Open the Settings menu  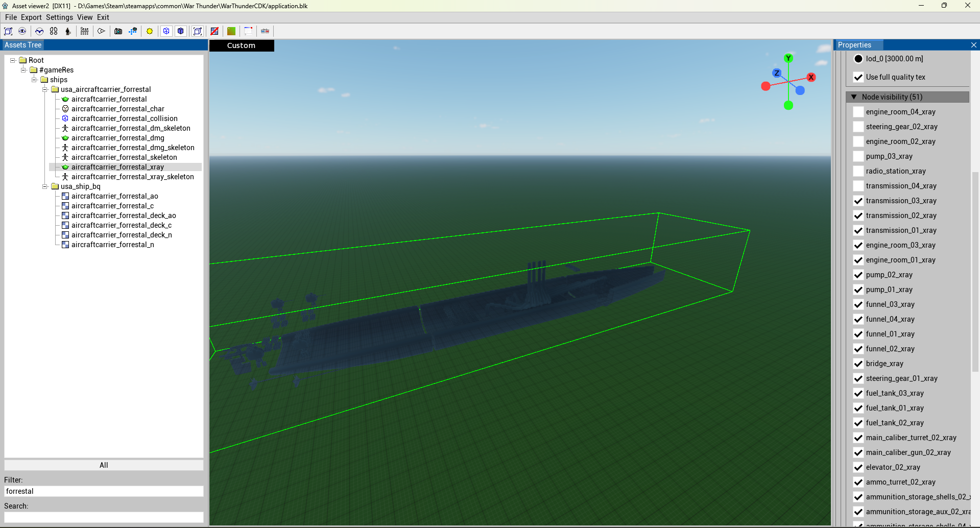(59, 17)
